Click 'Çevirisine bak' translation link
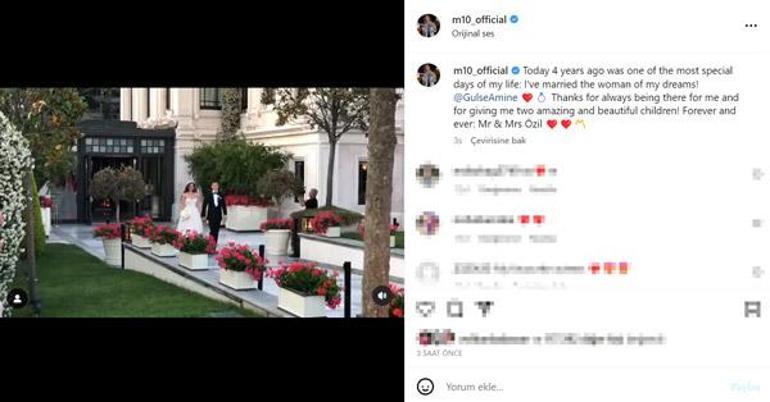This screenshot has height=402, width=770. (x=498, y=140)
